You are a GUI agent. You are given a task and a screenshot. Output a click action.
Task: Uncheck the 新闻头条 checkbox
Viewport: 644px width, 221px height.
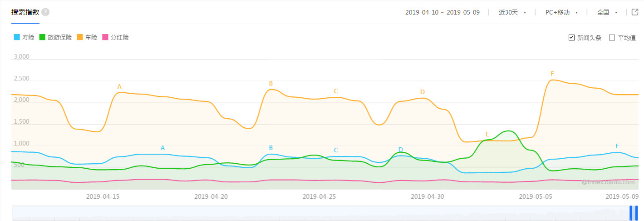click(x=571, y=38)
